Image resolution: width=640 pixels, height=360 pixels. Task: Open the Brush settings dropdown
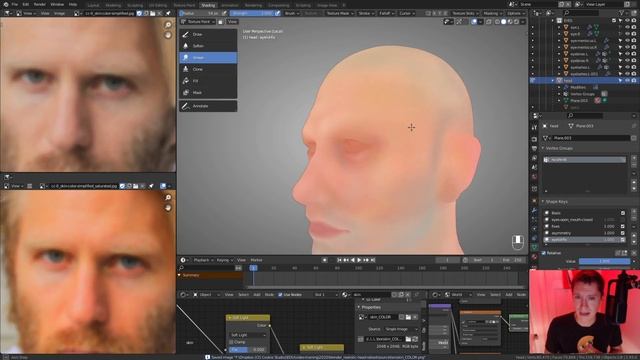click(291, 13)
